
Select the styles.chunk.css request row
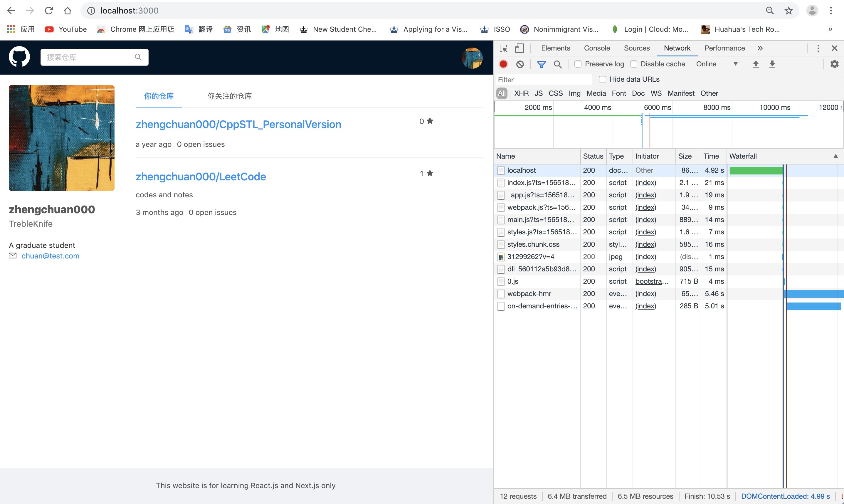(669, 244)
